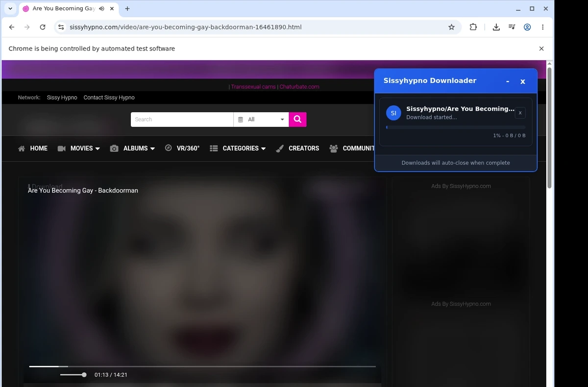
Task: Mute tab via speaker icon
Action: point(101,9)
